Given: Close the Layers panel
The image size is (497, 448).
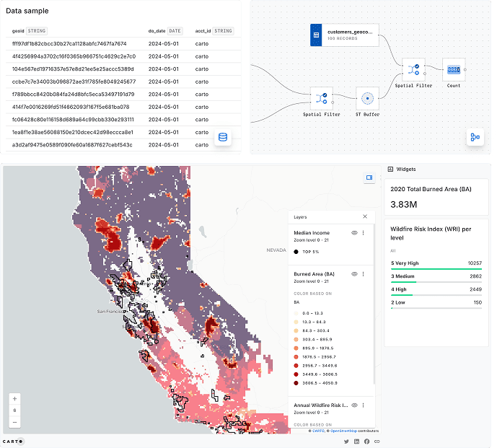Looking at the screenshot, I should click(x=365, y=216).
